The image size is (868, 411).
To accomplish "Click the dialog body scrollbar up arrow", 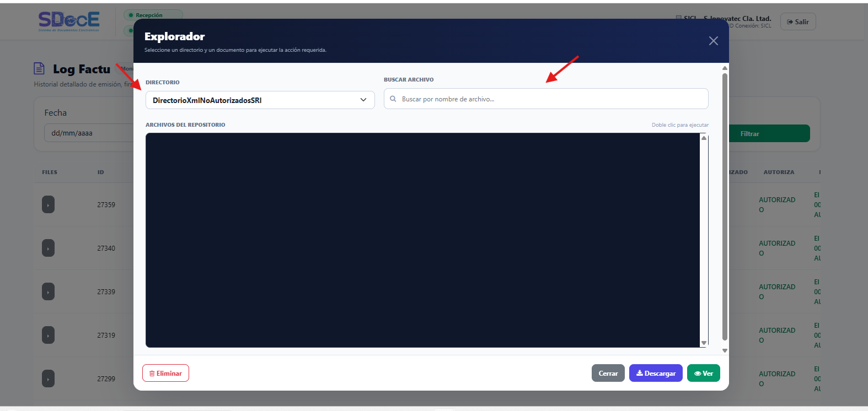I will click(725, 68).
